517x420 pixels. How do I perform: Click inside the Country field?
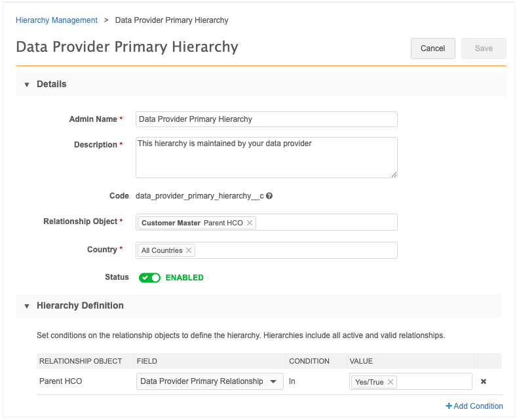click(x=295, y=250)
